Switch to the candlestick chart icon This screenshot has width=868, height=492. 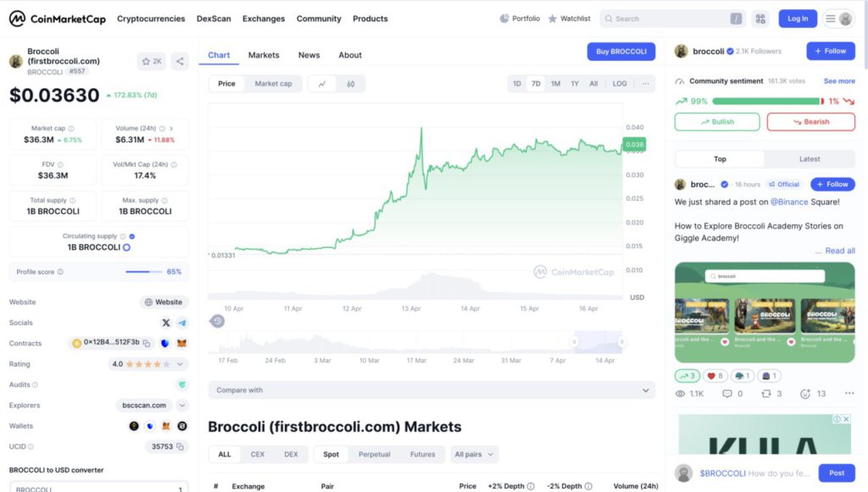coord(351,84)
